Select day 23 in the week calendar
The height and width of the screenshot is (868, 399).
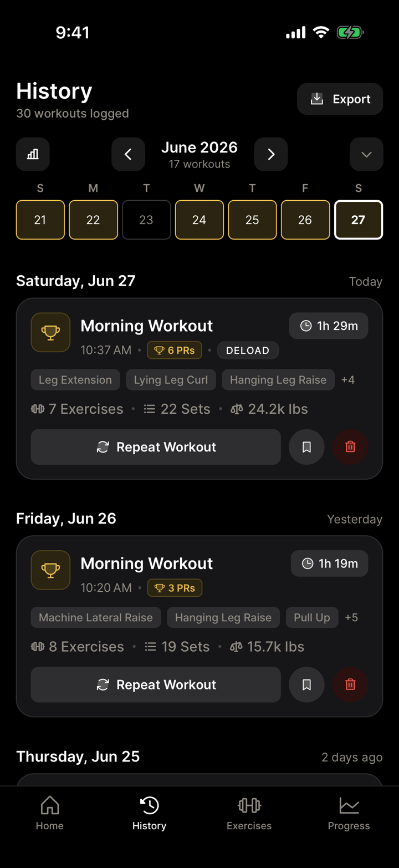[x=146, y=220]
